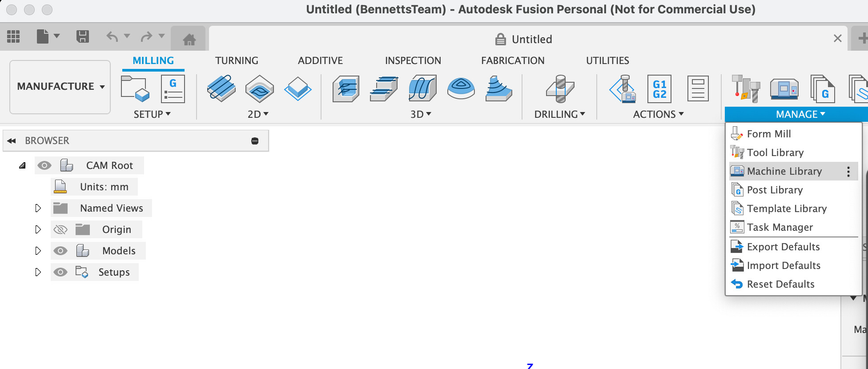Select the 3D Adaptive Clearing tool
Image resolution: width=868 pixels, height=369 pixels.
[x=346, y=89]
